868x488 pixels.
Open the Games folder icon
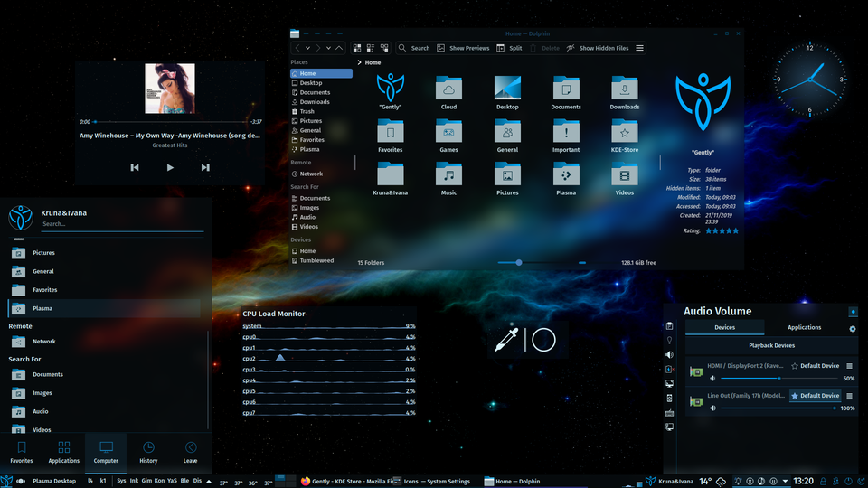[x=448, y=132]
